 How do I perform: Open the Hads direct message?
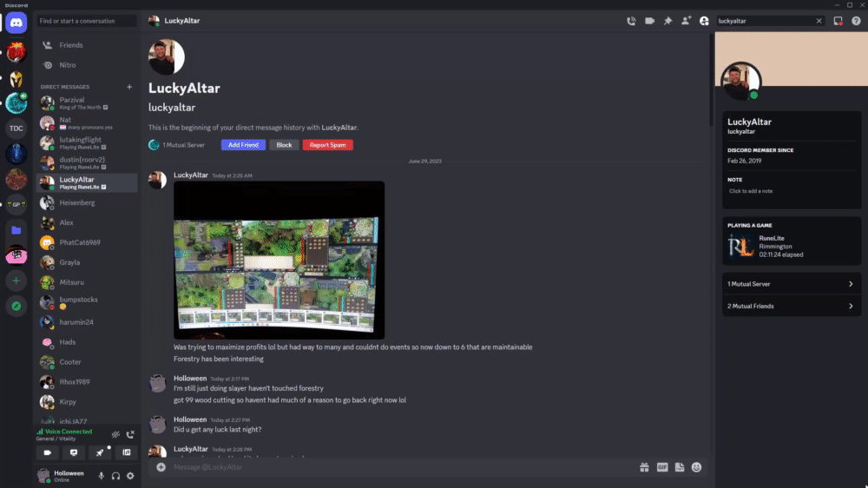[x=87, y=342]
